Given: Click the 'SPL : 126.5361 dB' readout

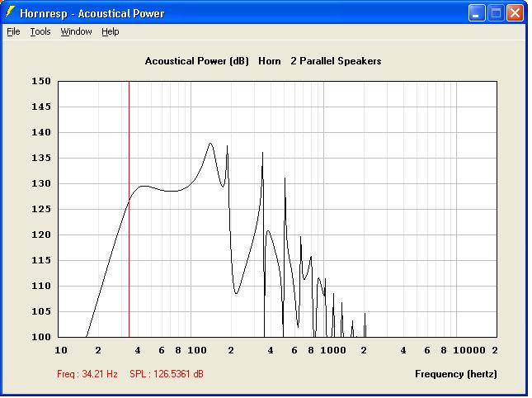Looking at the screenshot, I should pyautogui.click(x=167, y=374).
